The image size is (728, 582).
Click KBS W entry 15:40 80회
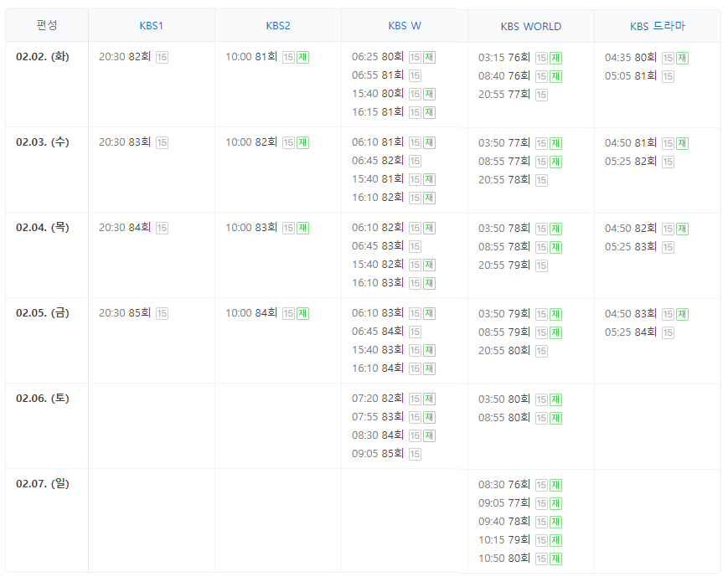pyautogui.click(x=378, y=93)
